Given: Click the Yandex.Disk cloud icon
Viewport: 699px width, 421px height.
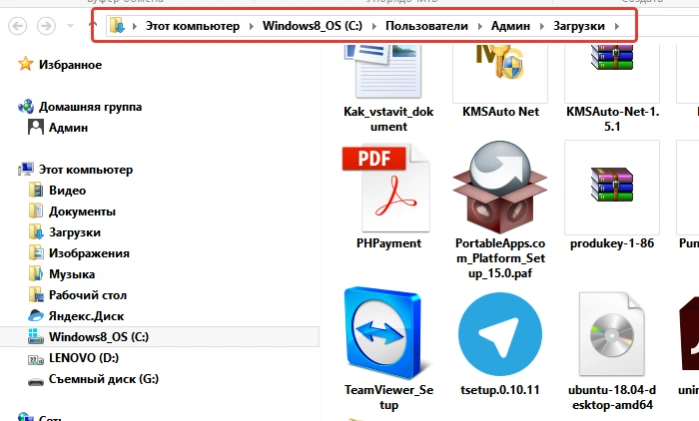Looking at the screenshot, I should tap(36, 316).
